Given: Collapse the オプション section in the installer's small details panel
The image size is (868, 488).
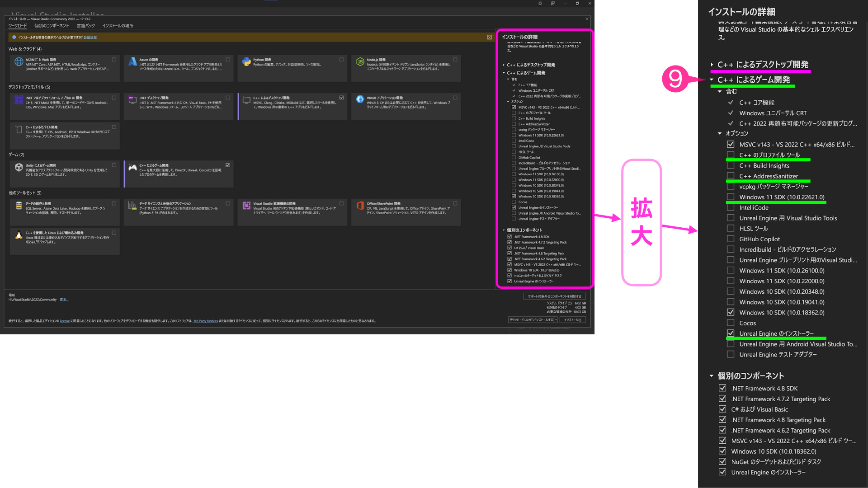Looking at the screenshot, I should [508, 101].
